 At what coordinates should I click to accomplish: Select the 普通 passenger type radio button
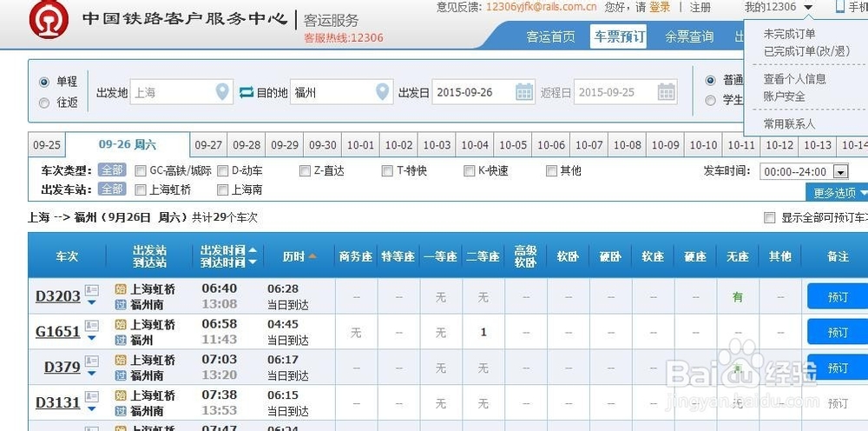point(710,80)
